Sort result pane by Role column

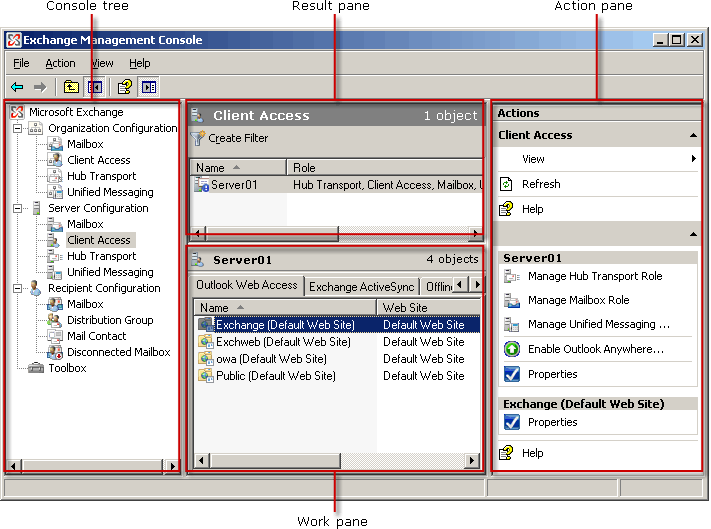pyautogui.click(x=385, y=168)
